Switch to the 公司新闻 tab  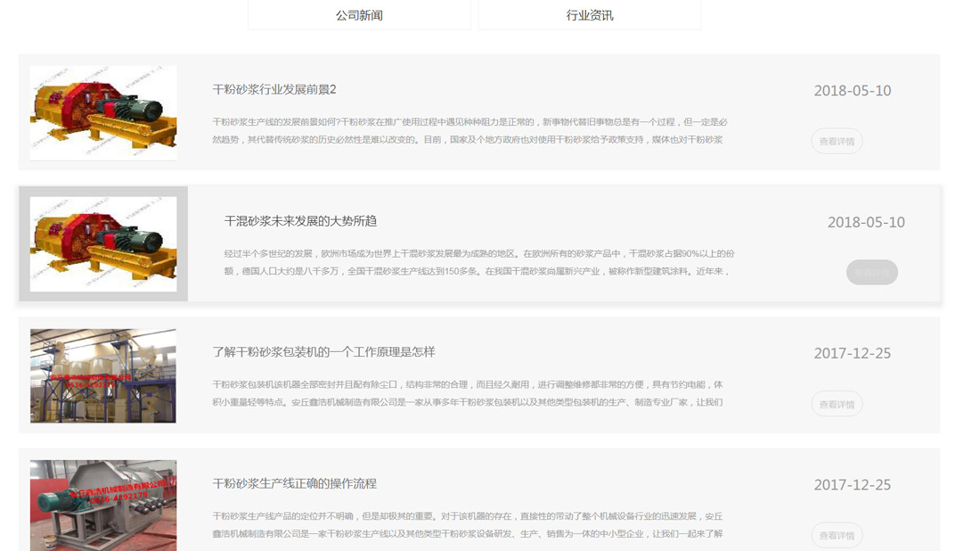coord(358,15)
